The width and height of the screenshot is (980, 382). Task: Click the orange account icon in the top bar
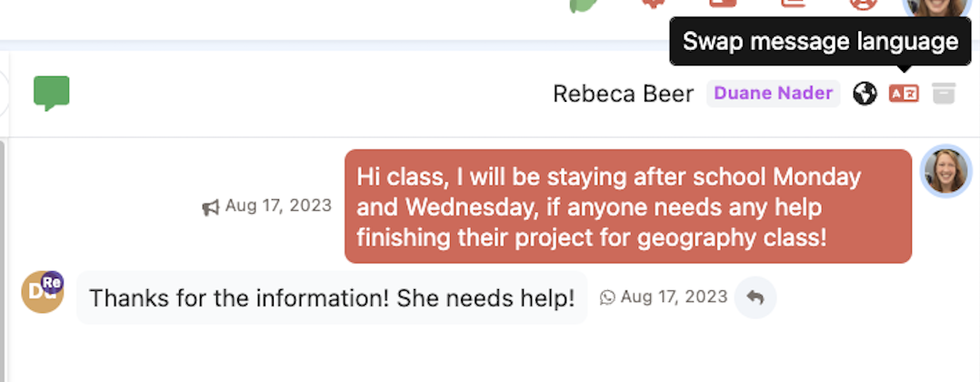(861, 4)
